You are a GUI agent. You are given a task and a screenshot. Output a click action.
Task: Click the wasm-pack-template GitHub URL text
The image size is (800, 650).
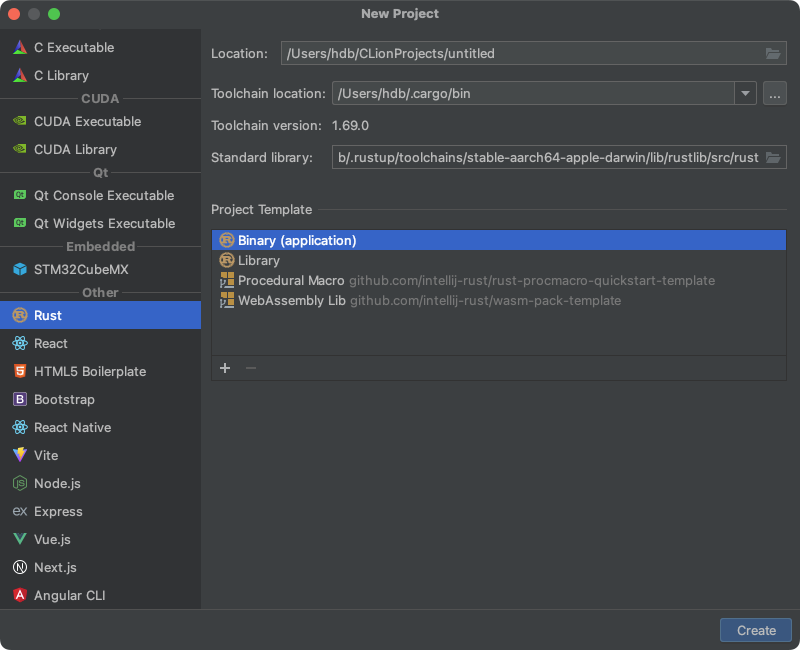coord(485,301)
